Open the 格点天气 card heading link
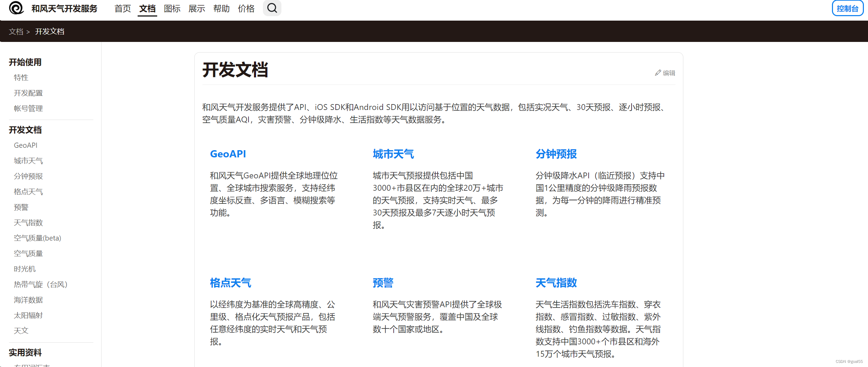Screen dimensions: 868x367 (231, 283)
